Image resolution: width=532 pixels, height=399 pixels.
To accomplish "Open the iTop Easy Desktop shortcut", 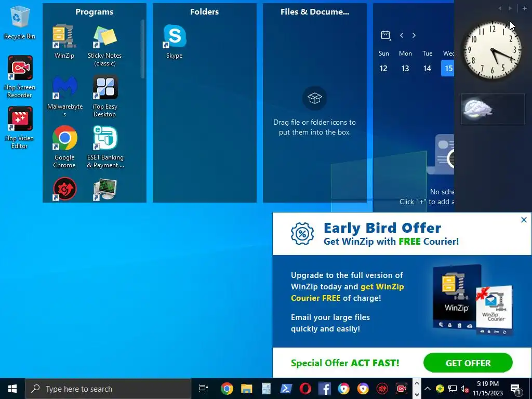I will [x=105, y=96].
